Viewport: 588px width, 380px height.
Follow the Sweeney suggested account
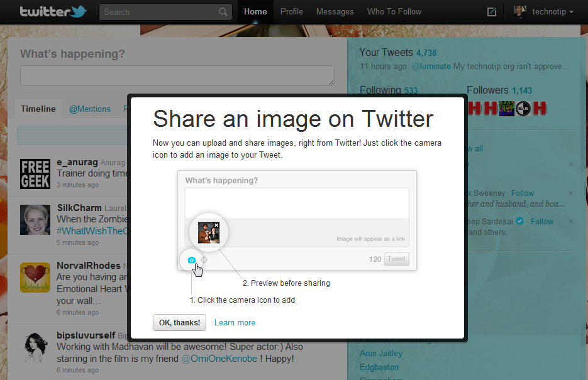point(523,193)
